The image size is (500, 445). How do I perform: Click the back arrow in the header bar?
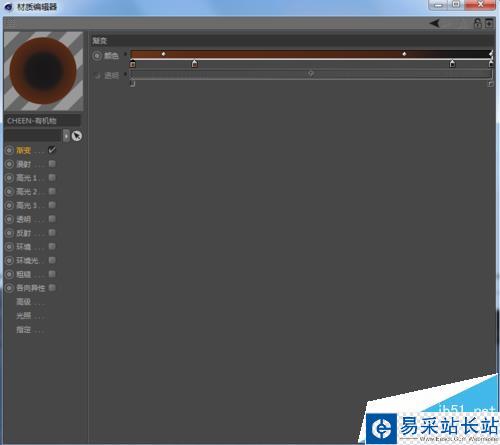click(435, 23)
